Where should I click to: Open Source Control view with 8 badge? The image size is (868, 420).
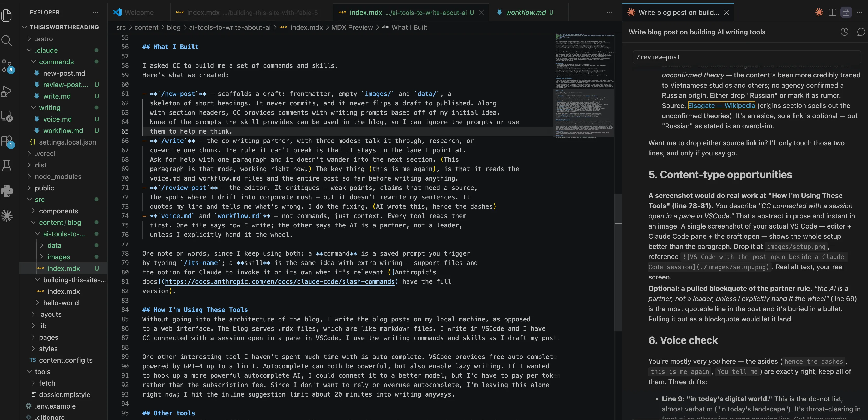(x=7, y=66)
